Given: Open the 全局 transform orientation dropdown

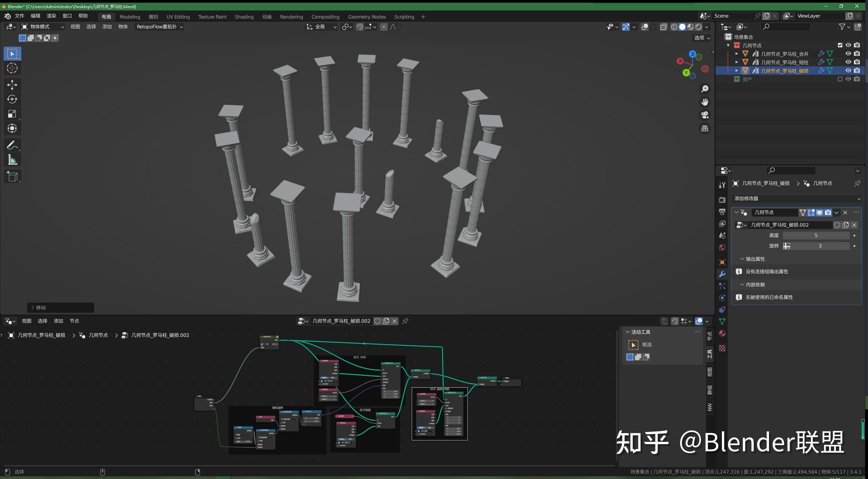Looking at the screenshot, I should tap(321, 27).
